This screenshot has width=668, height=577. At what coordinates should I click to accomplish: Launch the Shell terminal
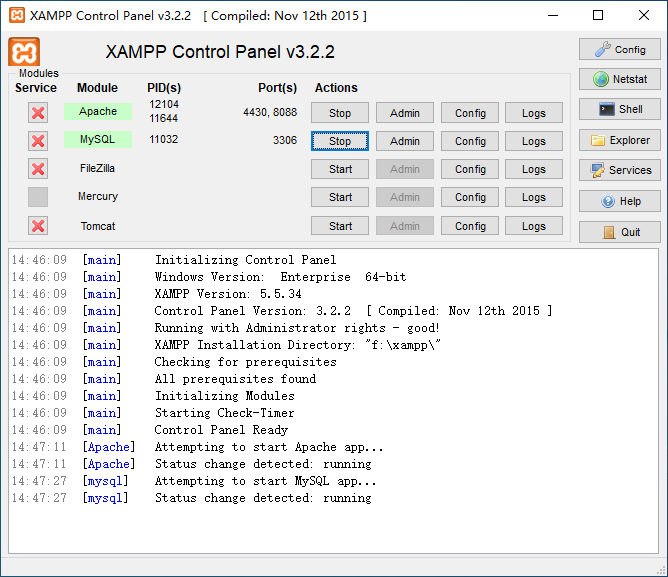[619, 110]
